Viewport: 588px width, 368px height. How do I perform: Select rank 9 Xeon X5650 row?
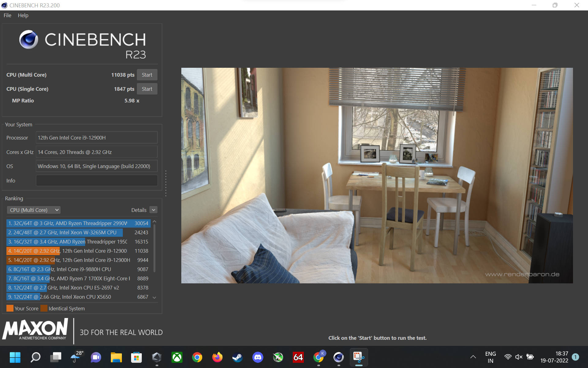[x=78, y=297]
